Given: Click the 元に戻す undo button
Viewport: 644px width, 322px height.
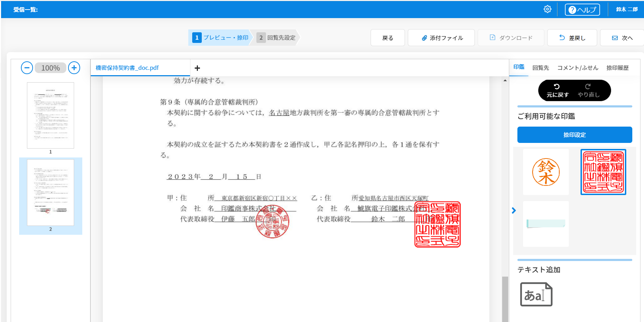Looking at the screenshot, I should [x=557, y=90].
